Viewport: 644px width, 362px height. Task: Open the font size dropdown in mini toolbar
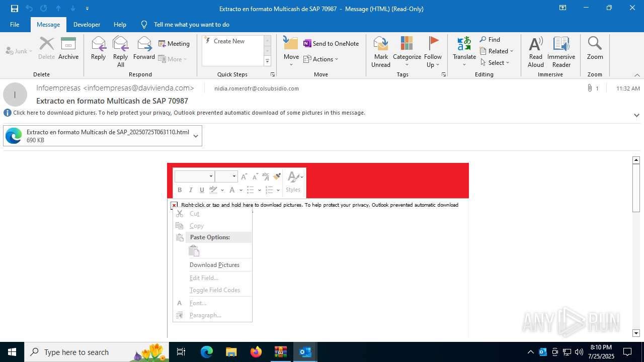[x=234, y=176]
